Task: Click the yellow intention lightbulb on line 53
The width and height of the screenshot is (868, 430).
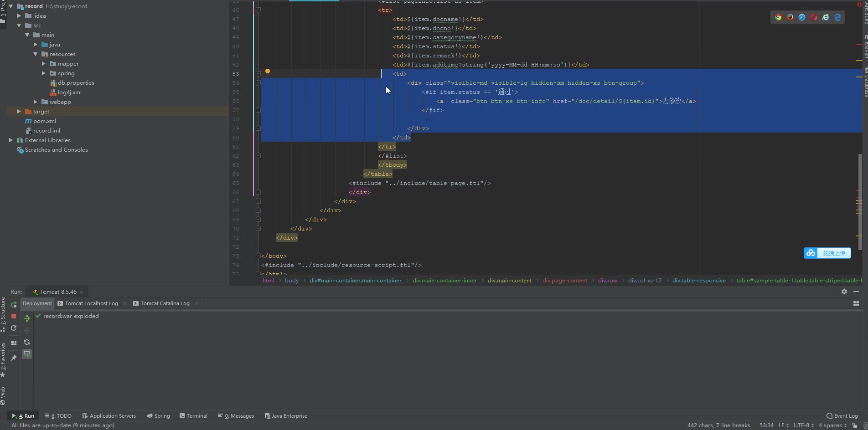Action: pos(268,72)
